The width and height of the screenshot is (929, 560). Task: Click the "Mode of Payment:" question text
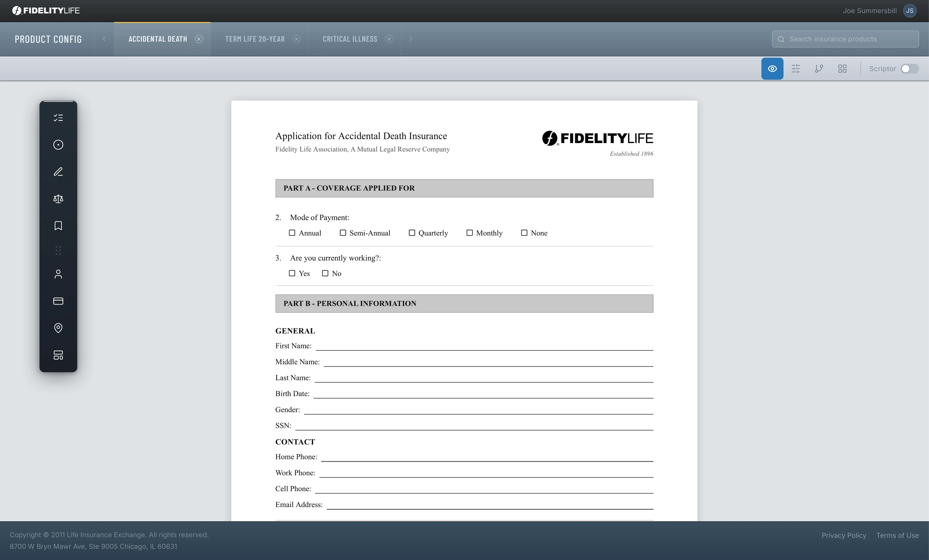(319, 218)
